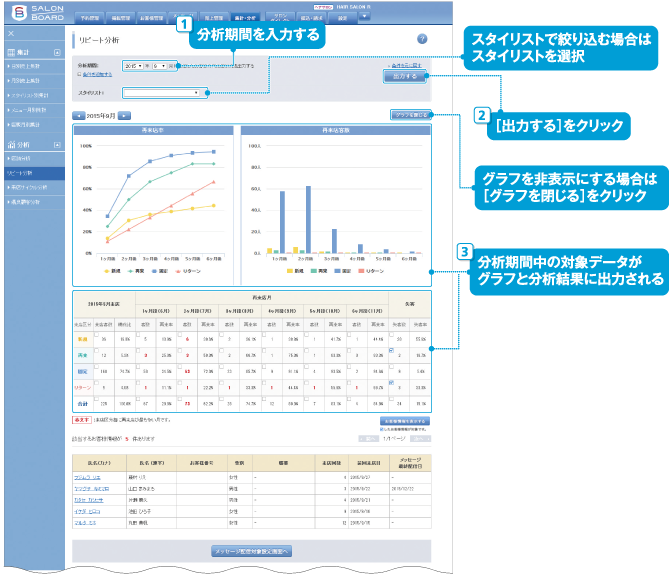Viewport: 670px width, 578px height.
Task: Select スタイリスト別集計 in sidebar
Action: [x=34, y=95]
